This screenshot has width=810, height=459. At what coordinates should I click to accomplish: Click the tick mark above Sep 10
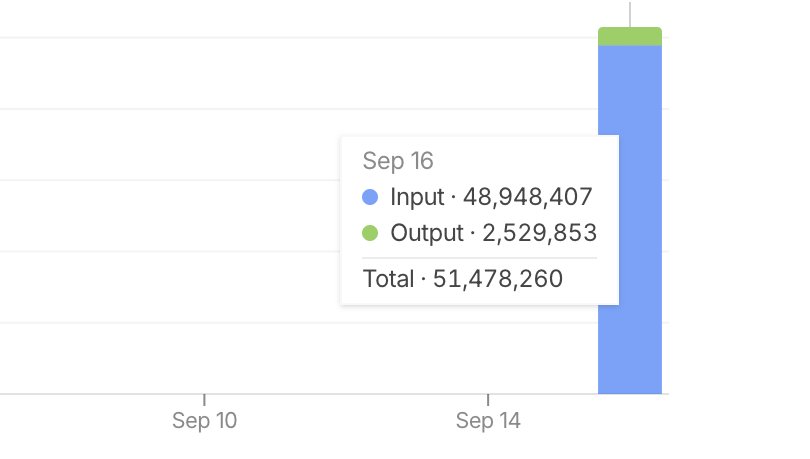[205, 400]
